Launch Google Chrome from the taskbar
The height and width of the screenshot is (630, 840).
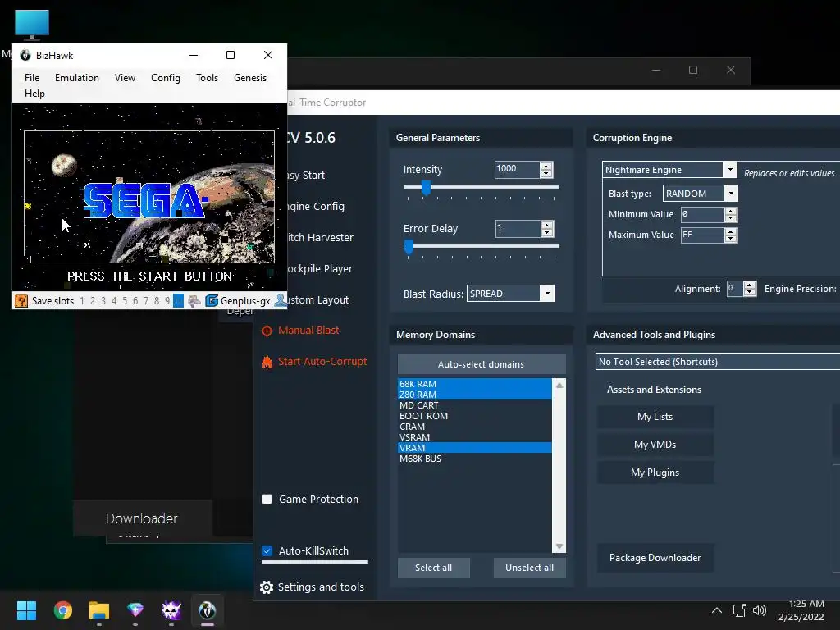click(x=62, y=610)
